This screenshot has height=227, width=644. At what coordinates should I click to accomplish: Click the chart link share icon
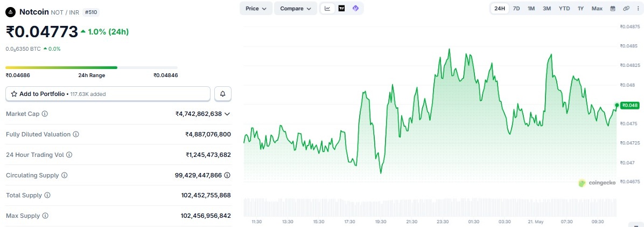(x=626, y=8)
